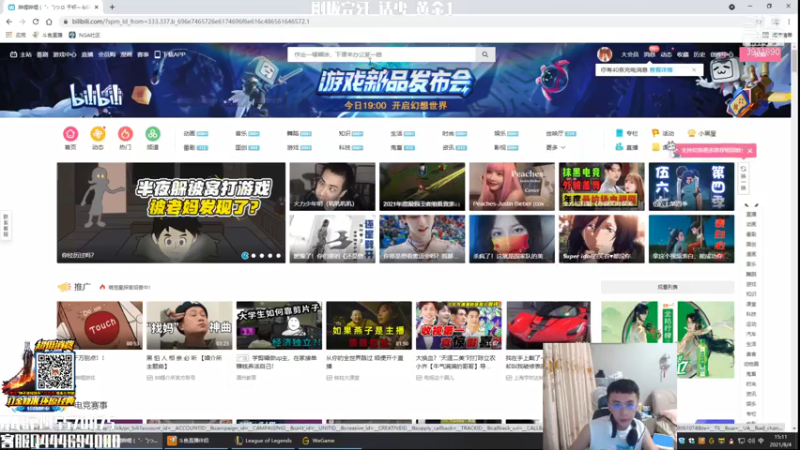This screenshot has width=800, height=450.
Task: Click the browser back arrow
Action: coord(9,21)
